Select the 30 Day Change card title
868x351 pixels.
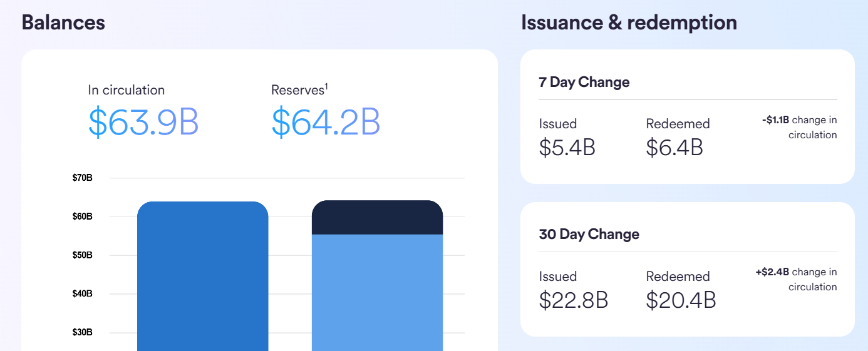pyautogui.click(x=589, y=234)
